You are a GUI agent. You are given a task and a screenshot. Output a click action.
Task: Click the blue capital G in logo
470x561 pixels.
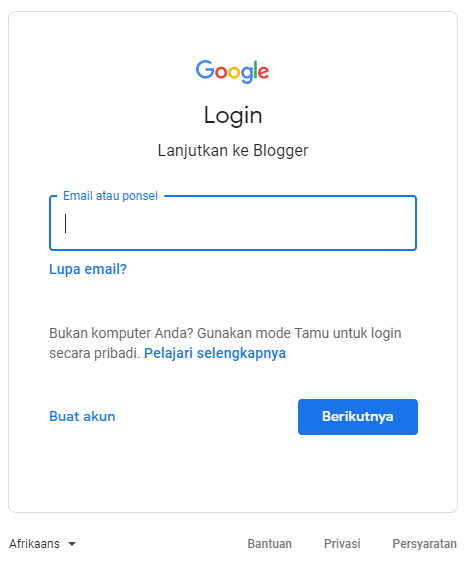coord(205,69)
